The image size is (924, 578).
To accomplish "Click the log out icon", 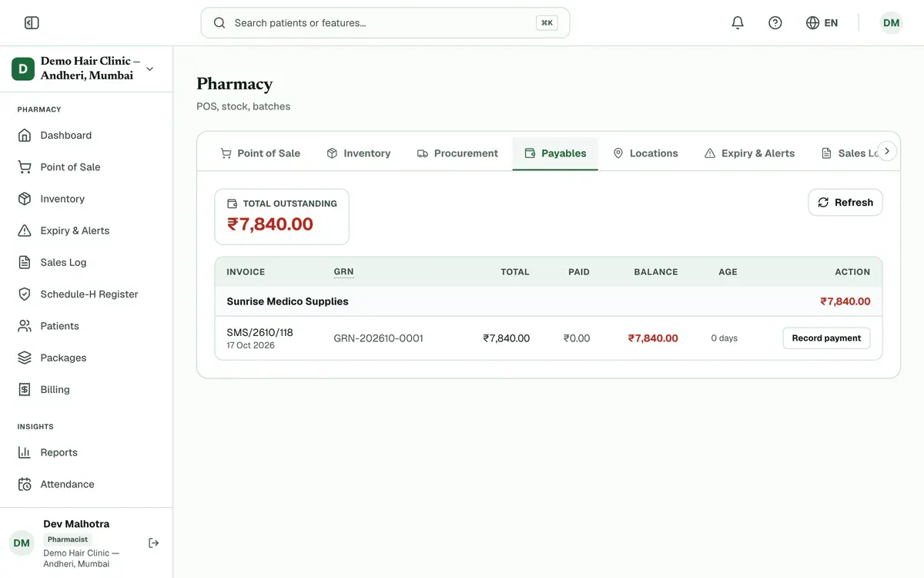I will point(153,543).
